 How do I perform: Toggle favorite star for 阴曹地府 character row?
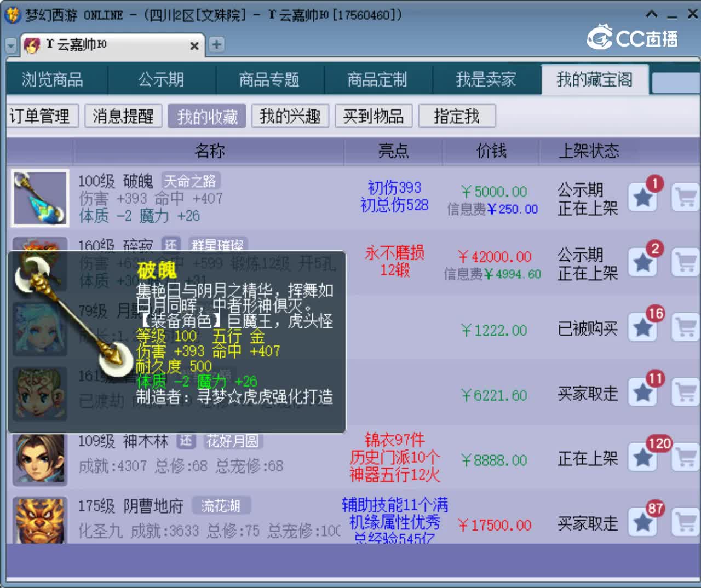[643, 523]
